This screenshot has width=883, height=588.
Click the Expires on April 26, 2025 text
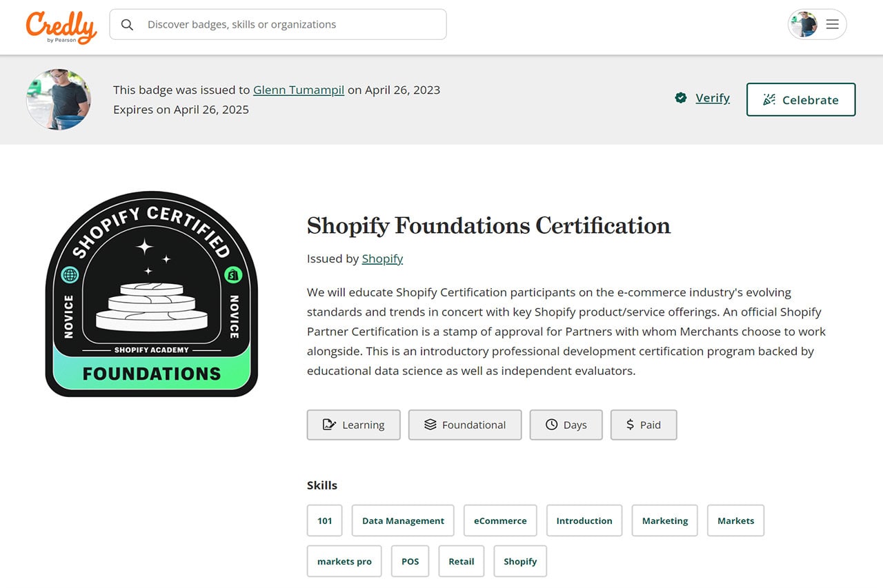click(181, 109)
